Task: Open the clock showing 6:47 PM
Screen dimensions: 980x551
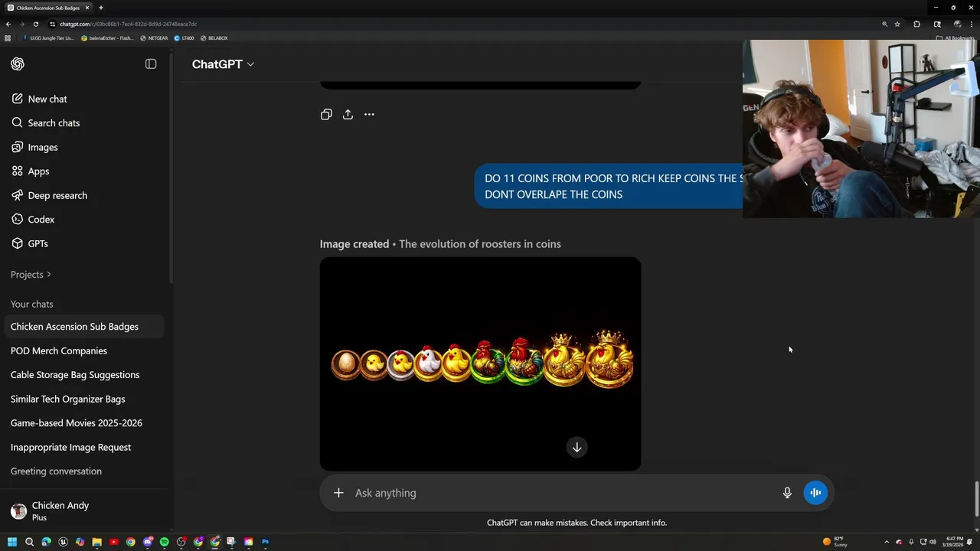Action: pos(954,542)
